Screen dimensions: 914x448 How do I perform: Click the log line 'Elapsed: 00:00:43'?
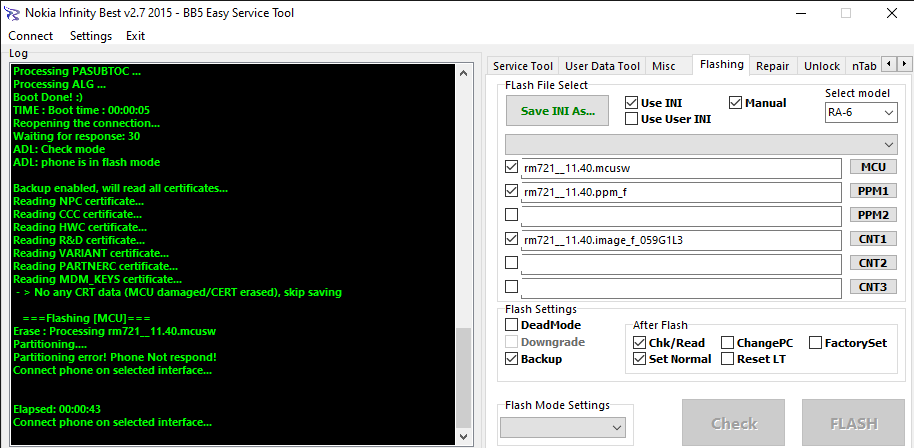click(x=57, y=409)
